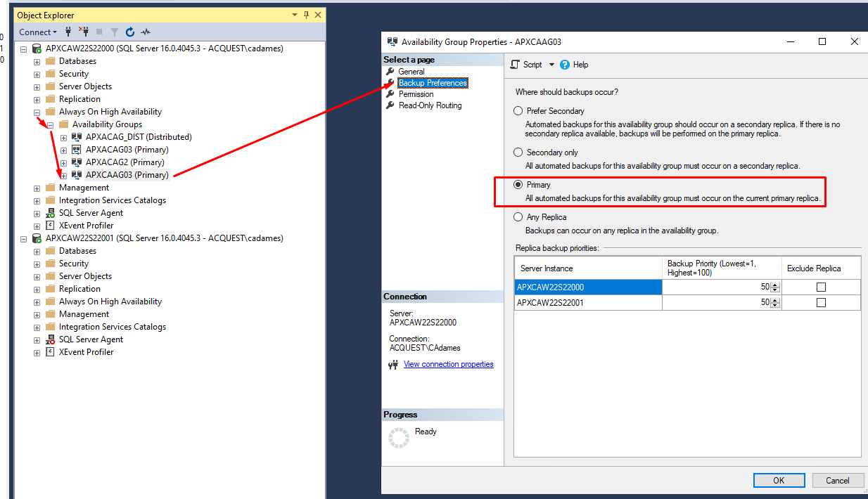This screenshot has height=499, width=868.
Task: Toggle the Auto Hide pin on Object Explorer
Action: tap(306, 15)
